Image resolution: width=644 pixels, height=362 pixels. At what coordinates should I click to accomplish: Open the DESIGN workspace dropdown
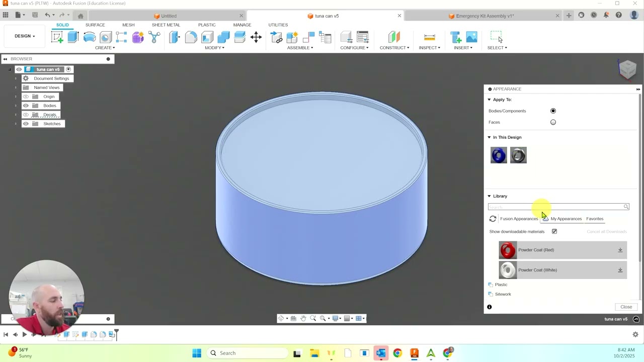coord(25,36)
